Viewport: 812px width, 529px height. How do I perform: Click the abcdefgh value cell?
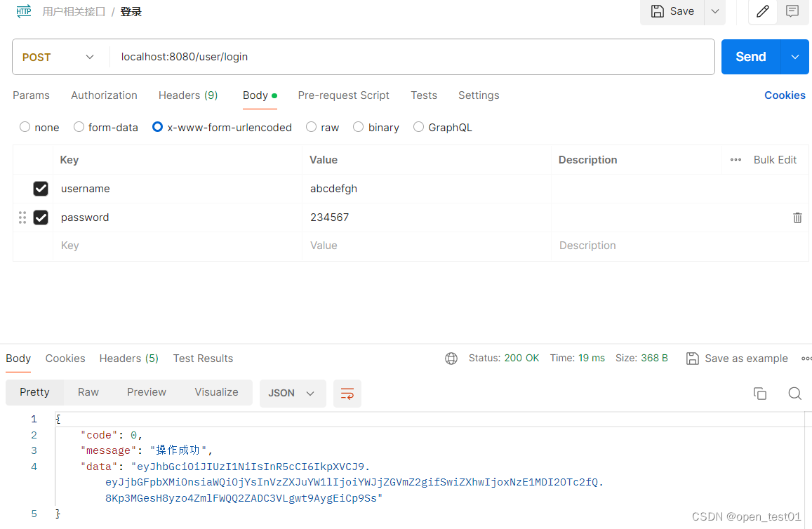(x=426, y=189)
